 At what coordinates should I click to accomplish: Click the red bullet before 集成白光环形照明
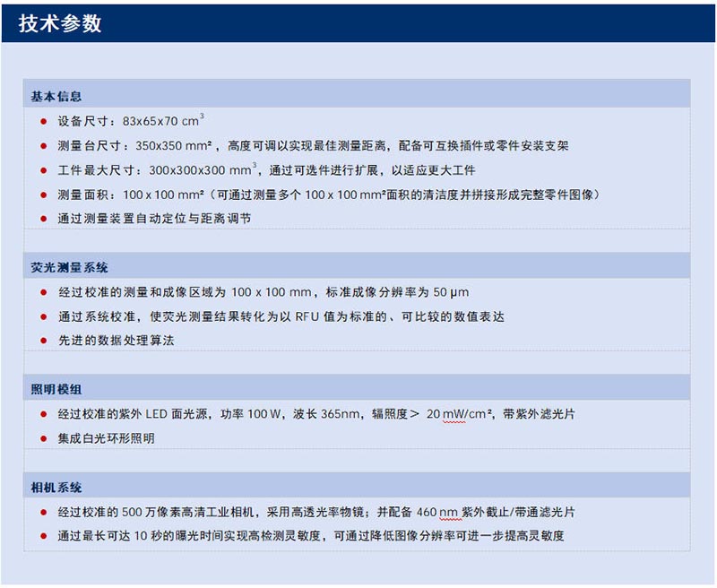[43, 439]
